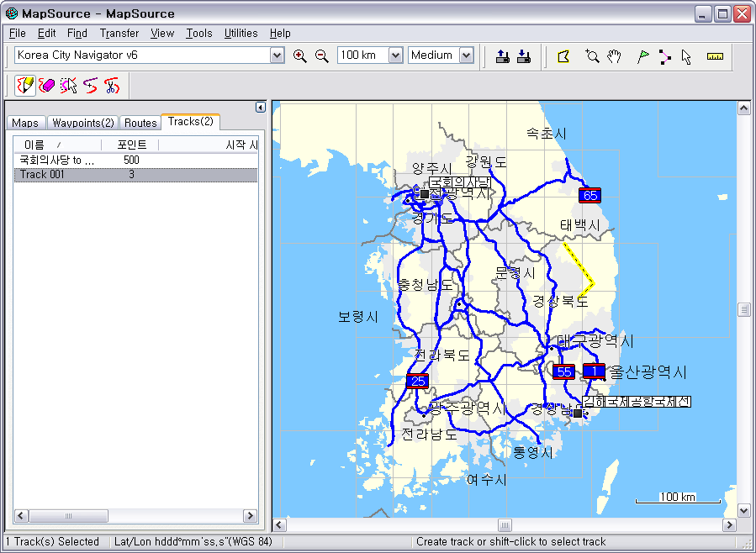Click the map vertical scroll up arrow
This screenshot has height=553, width=756.
pyautogui.click(x=744, y=108)
